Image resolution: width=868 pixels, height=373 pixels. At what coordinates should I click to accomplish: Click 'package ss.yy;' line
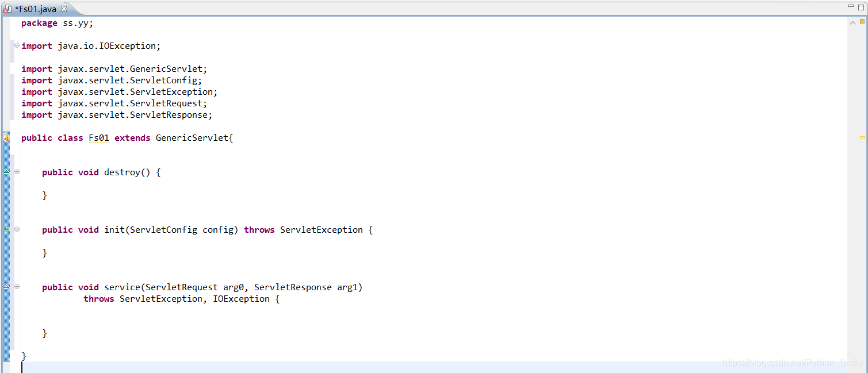pyautogui.click(x=57, y=23)
